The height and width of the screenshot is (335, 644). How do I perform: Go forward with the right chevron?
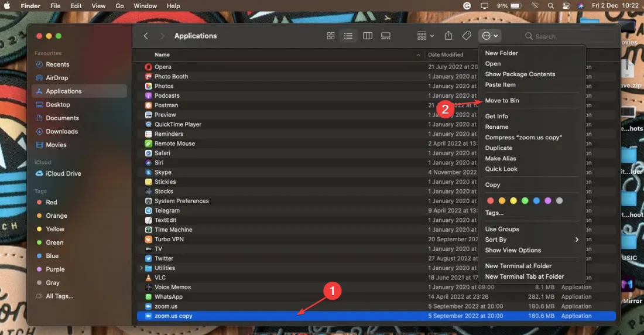point(162,36)
